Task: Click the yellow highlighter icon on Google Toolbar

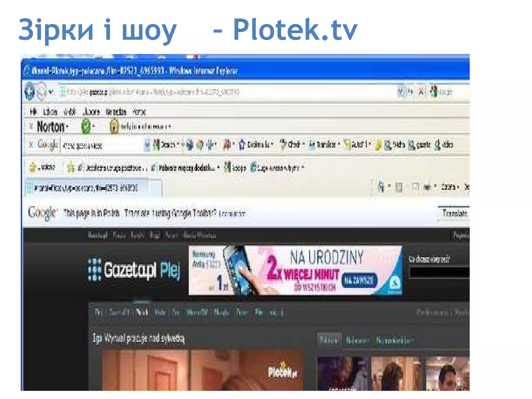Action: tap(378, 145)
